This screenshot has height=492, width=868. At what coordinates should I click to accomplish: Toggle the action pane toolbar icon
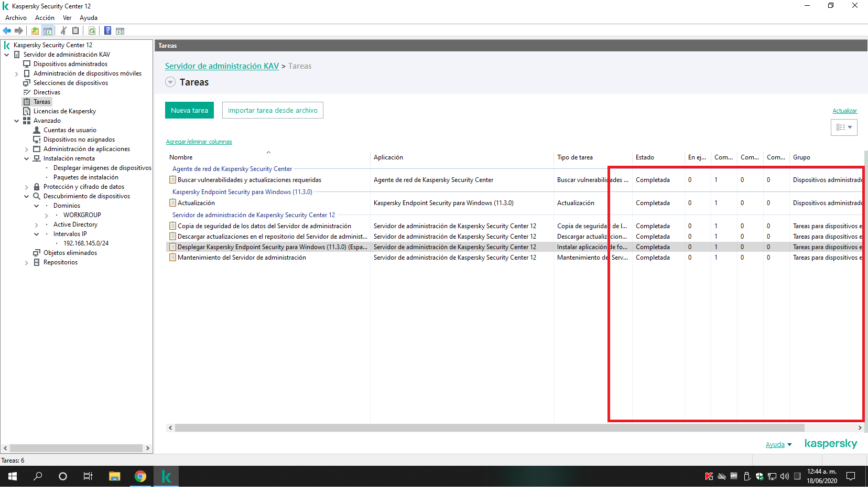point(120,30)
